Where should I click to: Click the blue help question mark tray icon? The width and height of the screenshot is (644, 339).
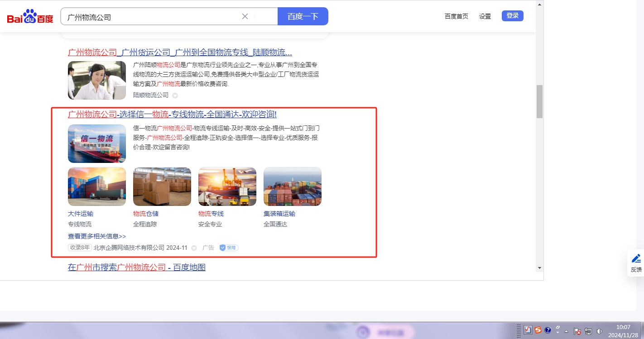click(548, 330)
